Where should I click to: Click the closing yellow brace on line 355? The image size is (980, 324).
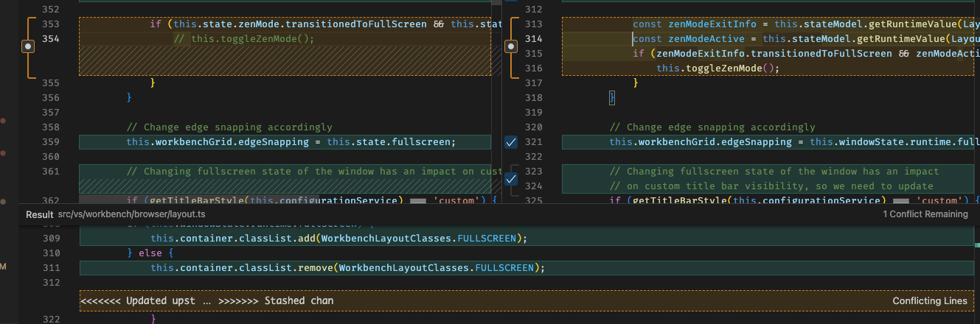click(153, 83)
